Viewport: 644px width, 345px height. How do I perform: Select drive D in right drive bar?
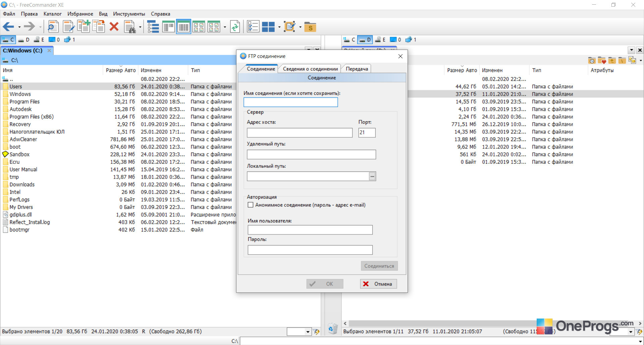pos(365,40)
